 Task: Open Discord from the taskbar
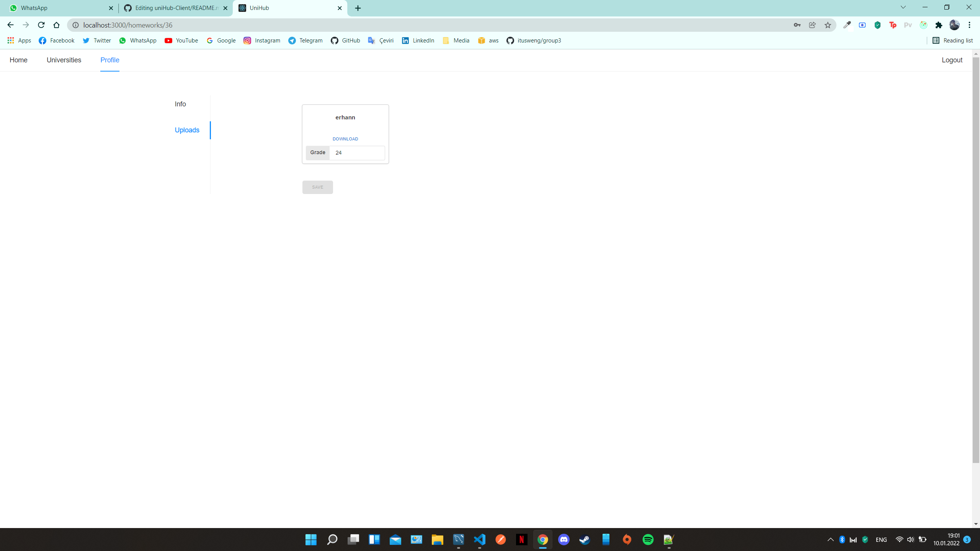[563, 540]
